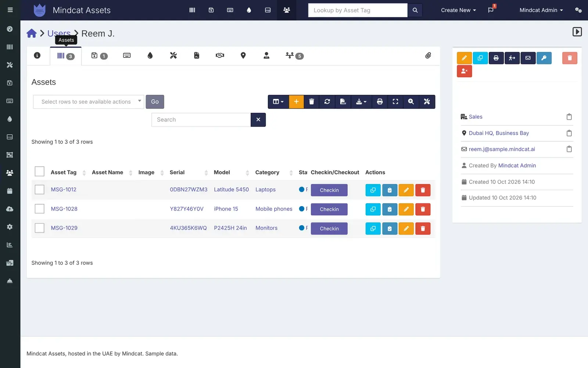The height and width of the screenshot is (368, 588).
Task: Open the locations map-pin tab
Action: pos(243,56)
